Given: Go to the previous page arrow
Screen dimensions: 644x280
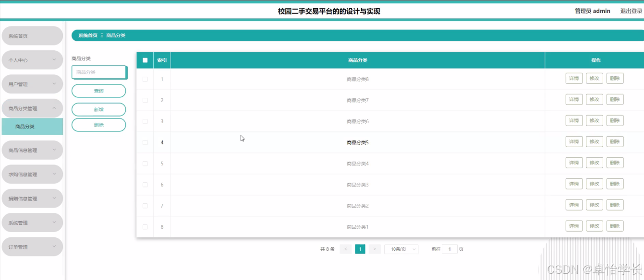Looking at the screenshot, I should (345, 249).
